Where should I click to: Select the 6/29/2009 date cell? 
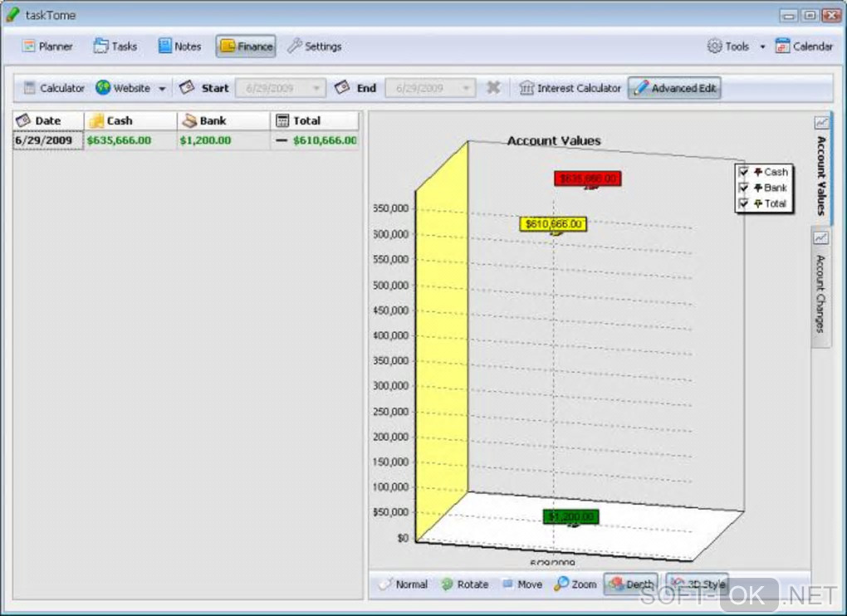click(48, 140)
